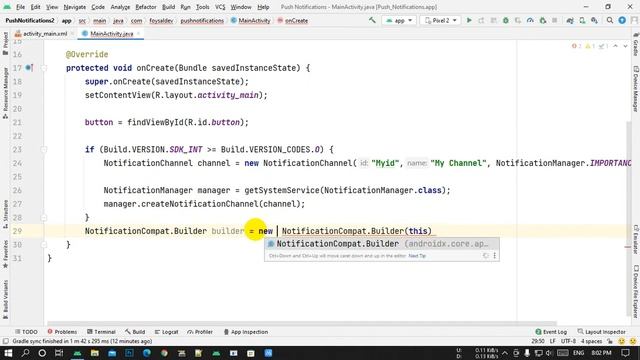Click the sad smiley feedback icon
Viewport: 640px width, 360px height.
click(x=633, y=341)
